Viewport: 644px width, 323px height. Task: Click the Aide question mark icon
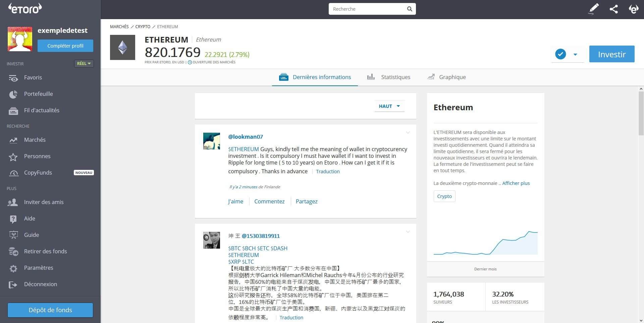pyautogui.click(x=13, y=219)
